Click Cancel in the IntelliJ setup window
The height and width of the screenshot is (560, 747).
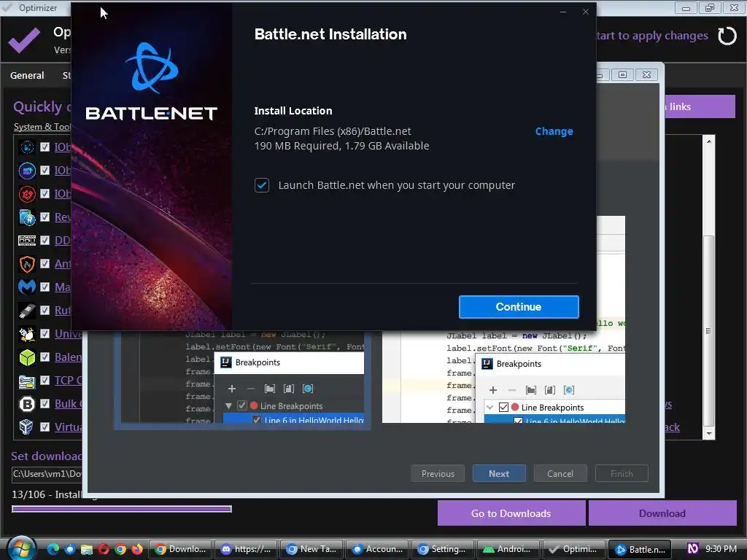point(560,474)
